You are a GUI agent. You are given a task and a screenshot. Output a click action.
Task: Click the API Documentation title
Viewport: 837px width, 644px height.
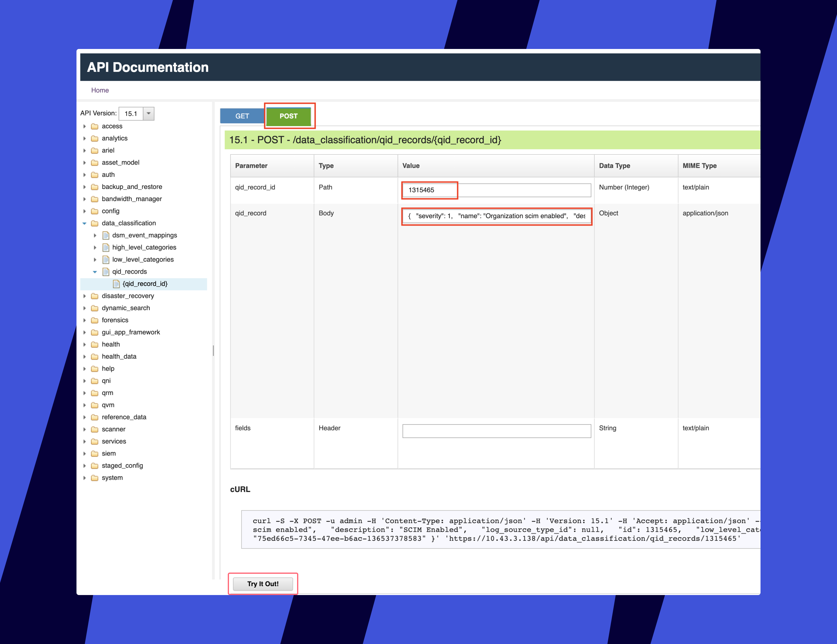(x=147, y=67)
